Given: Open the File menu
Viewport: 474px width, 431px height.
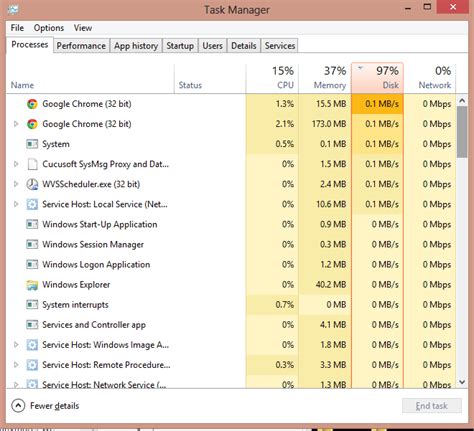Looking at the screenshot, I should tap(17, 28).
